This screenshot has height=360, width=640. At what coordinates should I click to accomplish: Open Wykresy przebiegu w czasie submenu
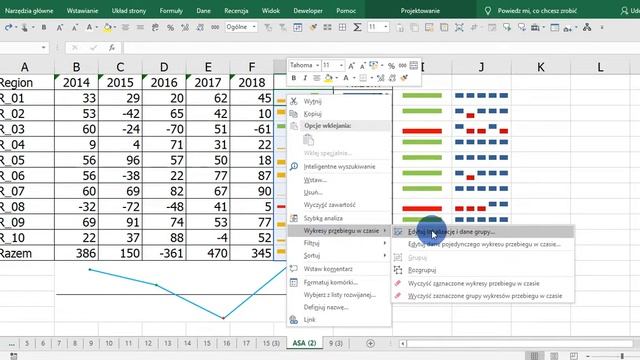[x=339, y=231]
